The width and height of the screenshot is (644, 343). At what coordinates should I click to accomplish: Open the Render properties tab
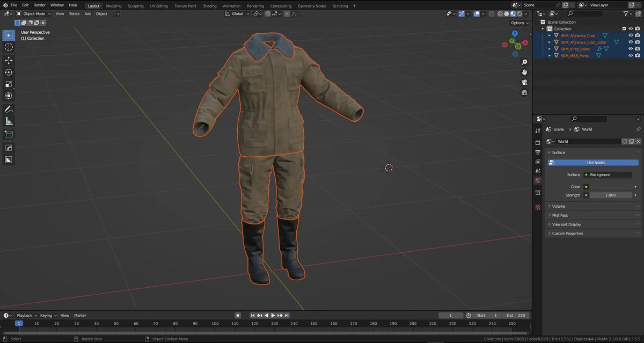coord(538,143)
